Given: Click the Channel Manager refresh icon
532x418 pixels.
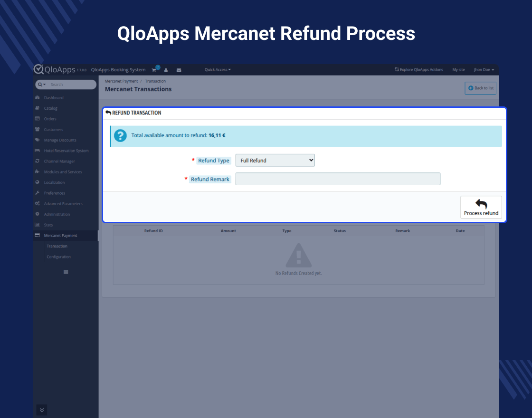Looking at the screenshot, I should (38, 161).
